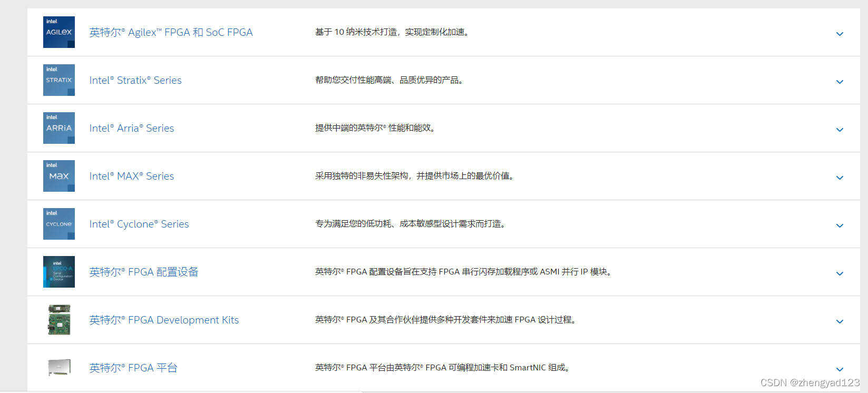Click the description mentioning ASMI 并行 IP 模块
The width and height of the screenshot is (868, 393).
(x=463, y=272)
